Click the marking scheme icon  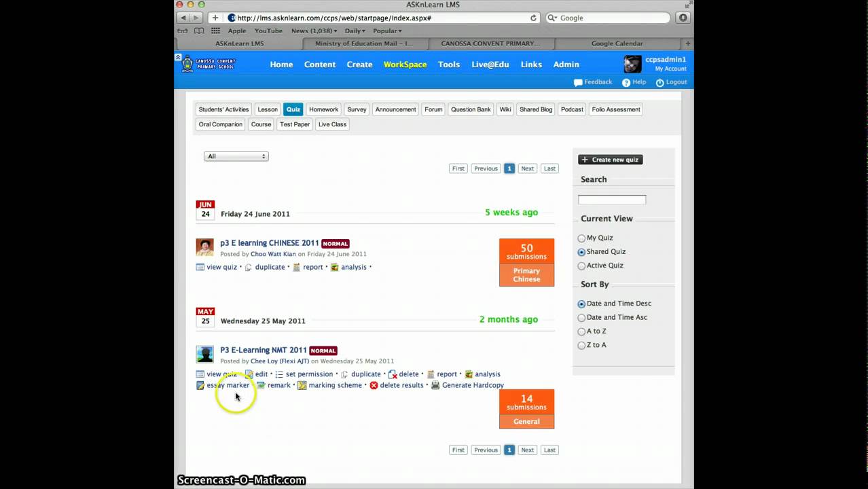(x=302, y=385)
